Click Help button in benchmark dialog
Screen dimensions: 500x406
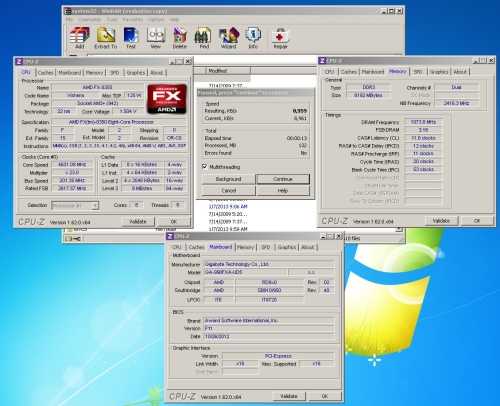pos(283,191)
